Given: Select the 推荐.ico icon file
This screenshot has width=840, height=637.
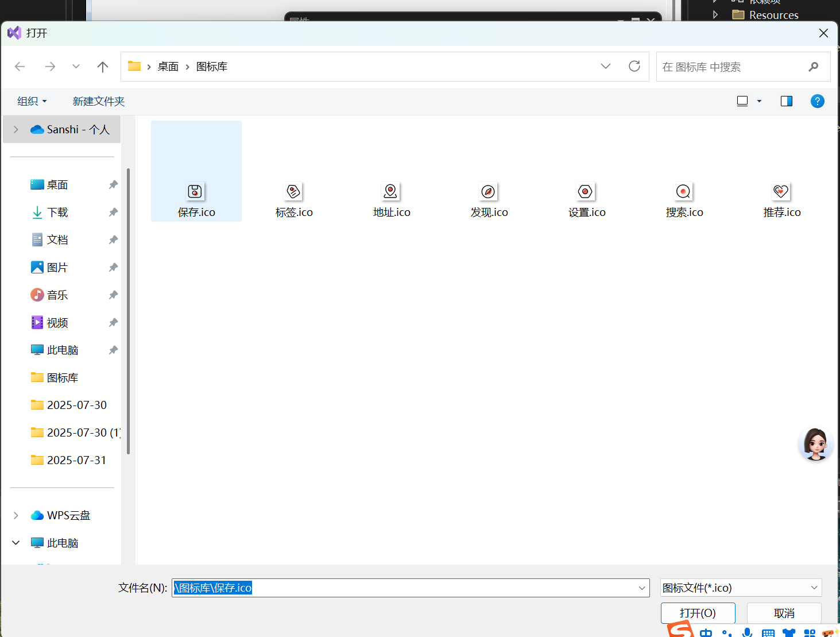Looking at the screenshot, I should 781,198.
